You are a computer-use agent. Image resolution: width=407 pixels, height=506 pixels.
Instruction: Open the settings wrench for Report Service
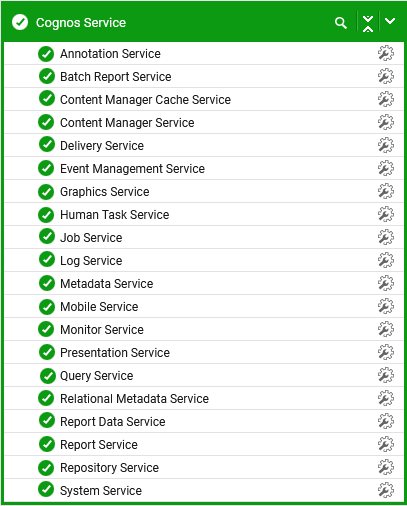(x=386, y=444)
